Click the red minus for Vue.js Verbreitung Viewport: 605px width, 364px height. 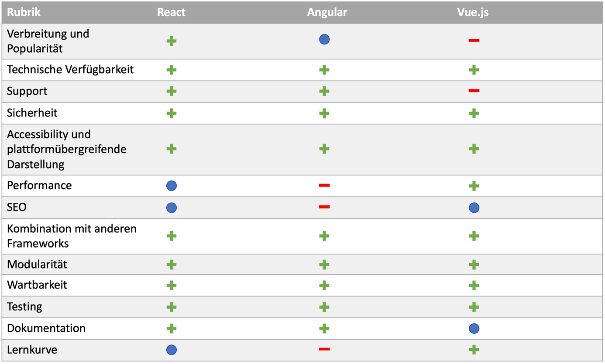tap(474, 41)
